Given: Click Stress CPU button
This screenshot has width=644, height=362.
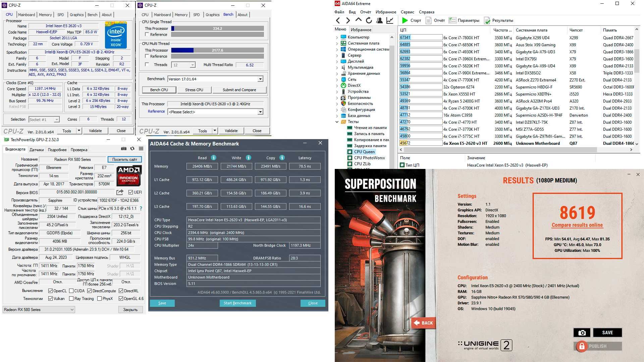Looking at the screenshot, I should [194, 90].
